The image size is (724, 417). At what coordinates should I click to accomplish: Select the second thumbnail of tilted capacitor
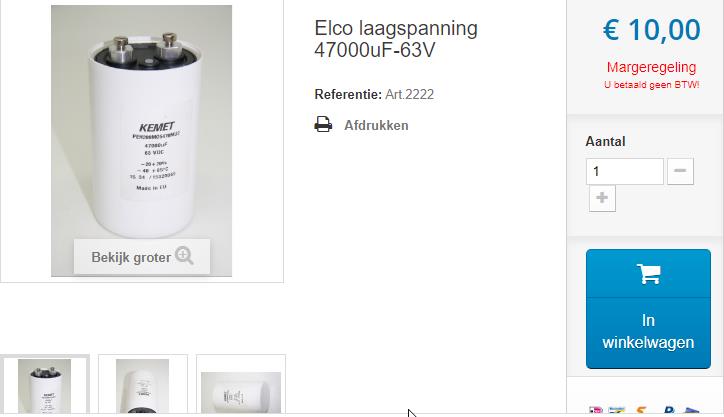[143, 386]
